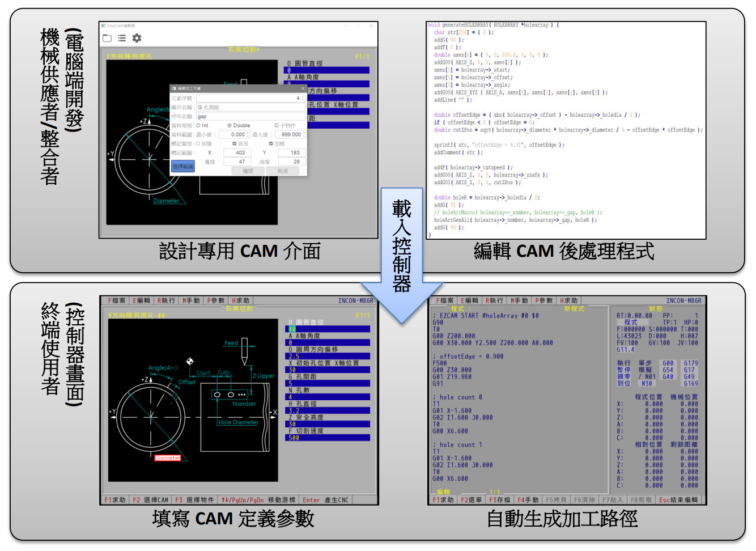The image size is (756, 551).
Task: Open the P參數 menu in the G-code editor screen
Action: pyautogui.click(x=544, y=300)
